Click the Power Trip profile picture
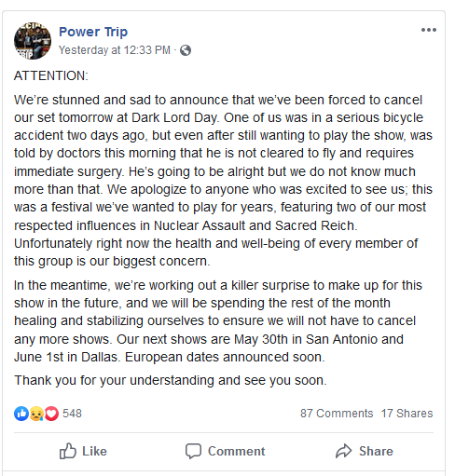 tap(33, 41)
